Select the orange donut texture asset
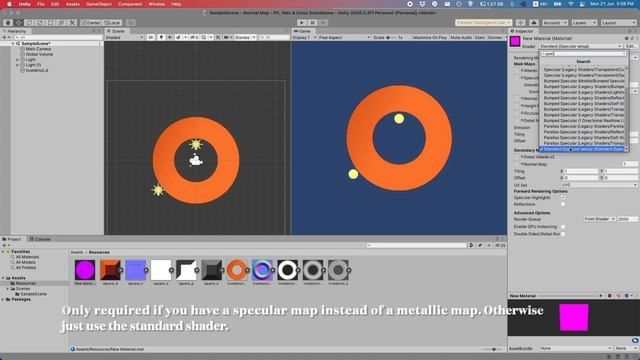The width and height of the screenshot is (640, 360). click(237, 270)
